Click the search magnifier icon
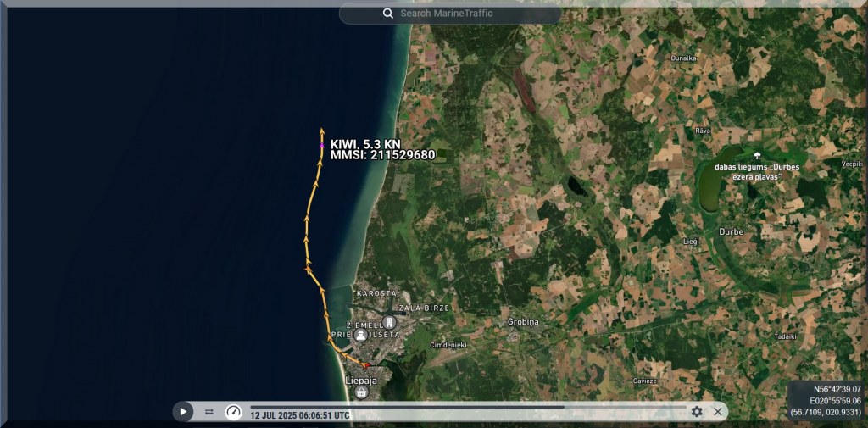868x428 pixels. 388,14
